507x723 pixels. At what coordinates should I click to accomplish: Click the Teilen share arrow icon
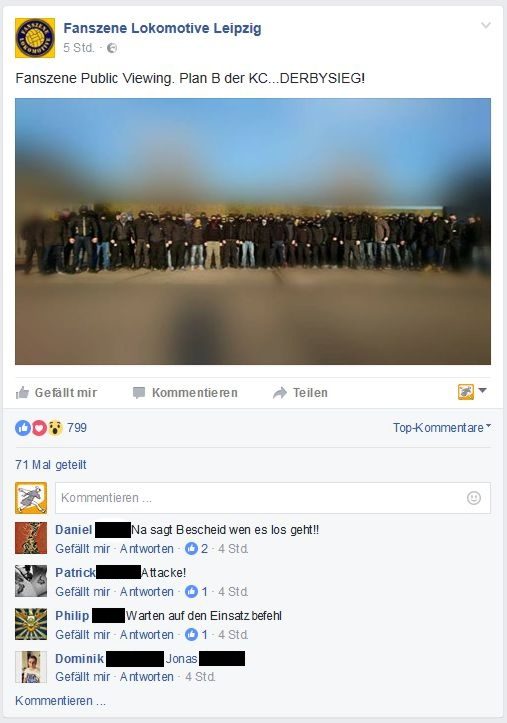[x=279, y=393]
